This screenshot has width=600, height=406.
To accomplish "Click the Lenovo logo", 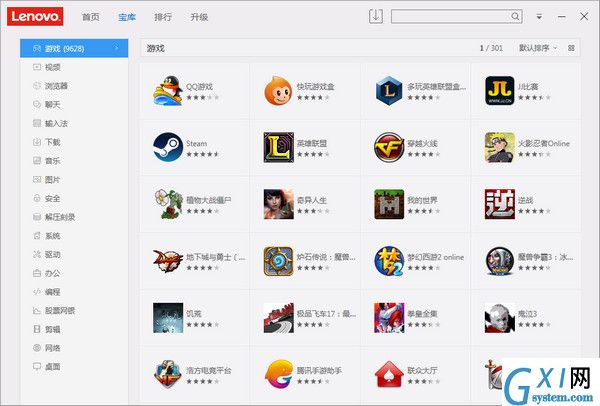I will click(35, 16).
